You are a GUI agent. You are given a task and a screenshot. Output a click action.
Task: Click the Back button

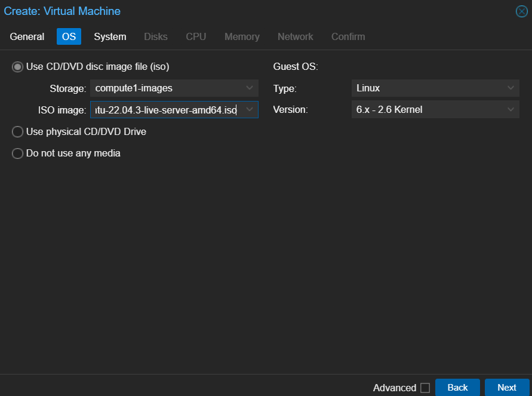(457, 388)
